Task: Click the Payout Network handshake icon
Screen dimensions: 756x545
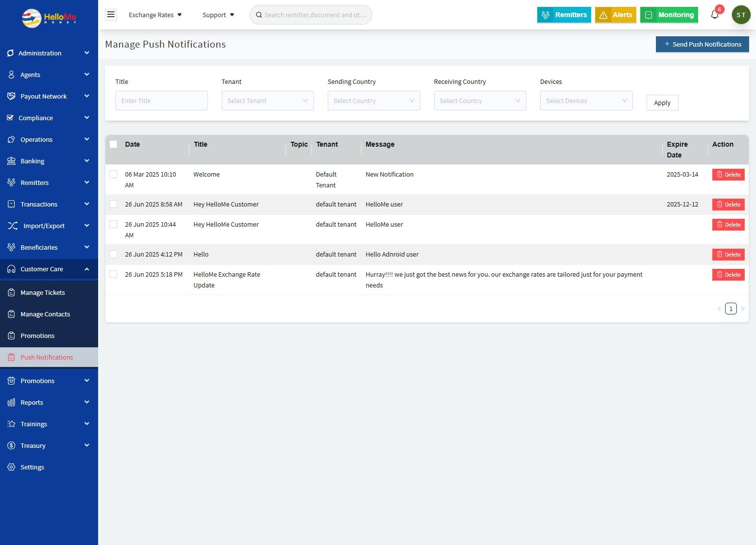Action: tap(11, 96)
